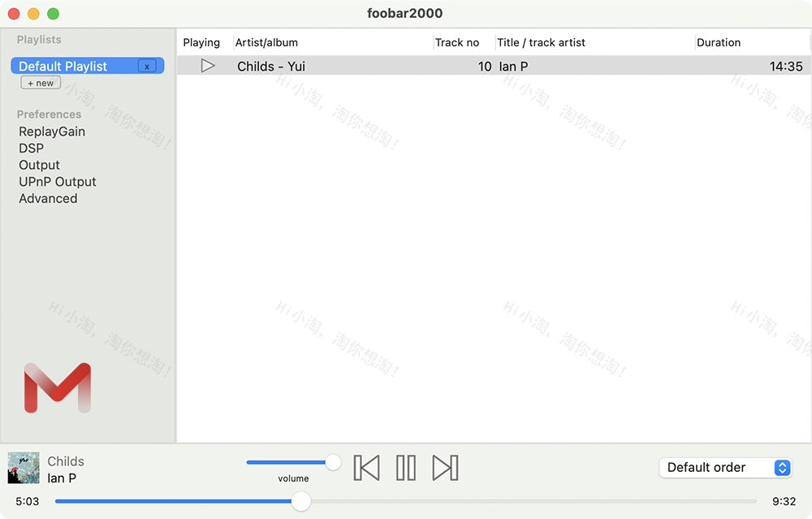
Task: Click the volume slider knob
Action: point(333,462)
